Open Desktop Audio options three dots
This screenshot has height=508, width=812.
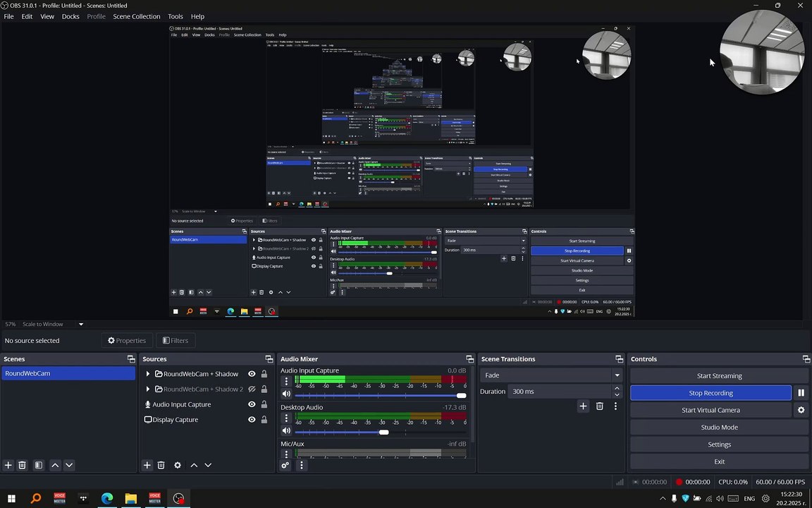pyautogui.click(x=286, y=418)
